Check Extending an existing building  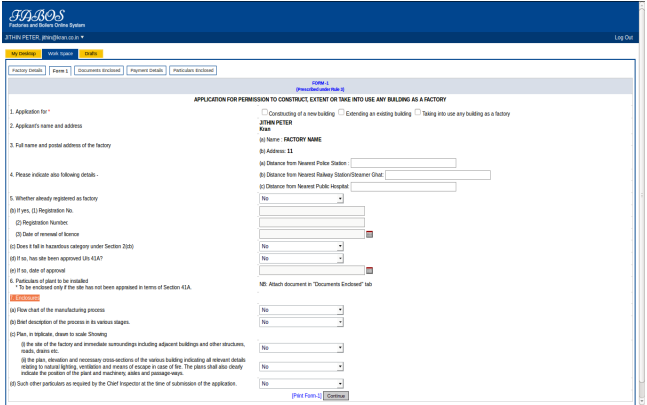coord(341,112)
